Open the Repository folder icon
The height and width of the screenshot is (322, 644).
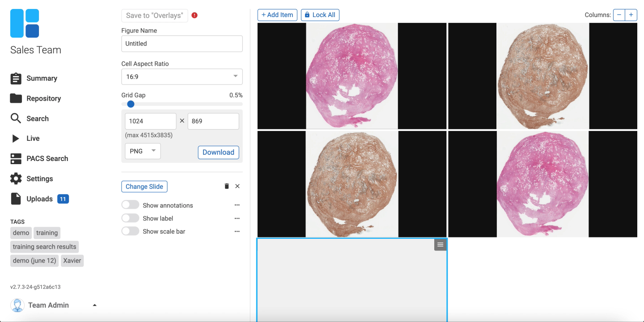coord(16,98)
